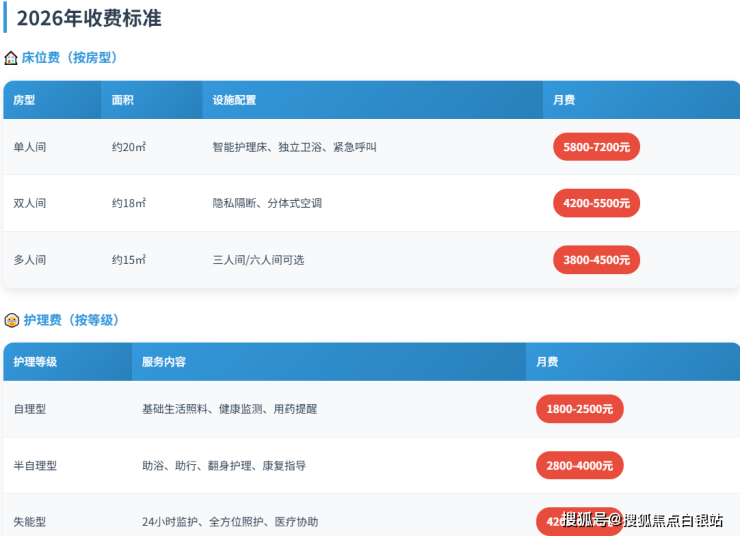Select the 多人间 room type row
Screen dimensions: 740x536
pyautogui.click(x=29, y=260)
